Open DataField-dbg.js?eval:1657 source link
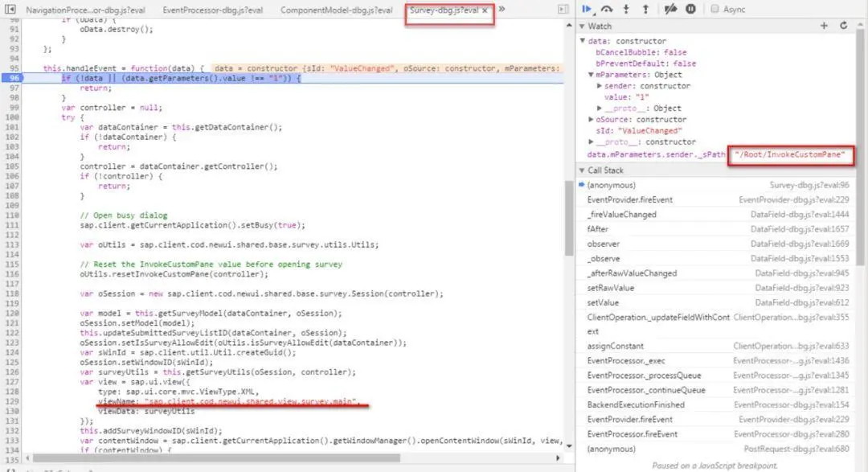 800,229
